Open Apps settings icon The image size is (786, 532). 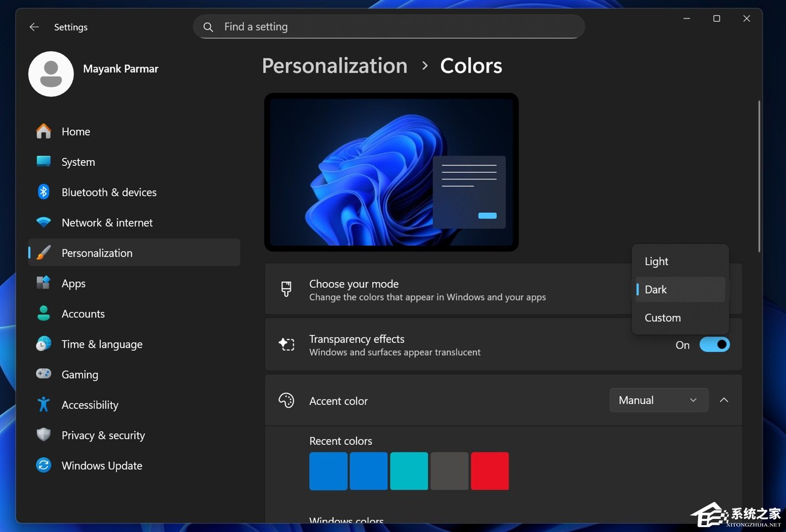(44, 283)
